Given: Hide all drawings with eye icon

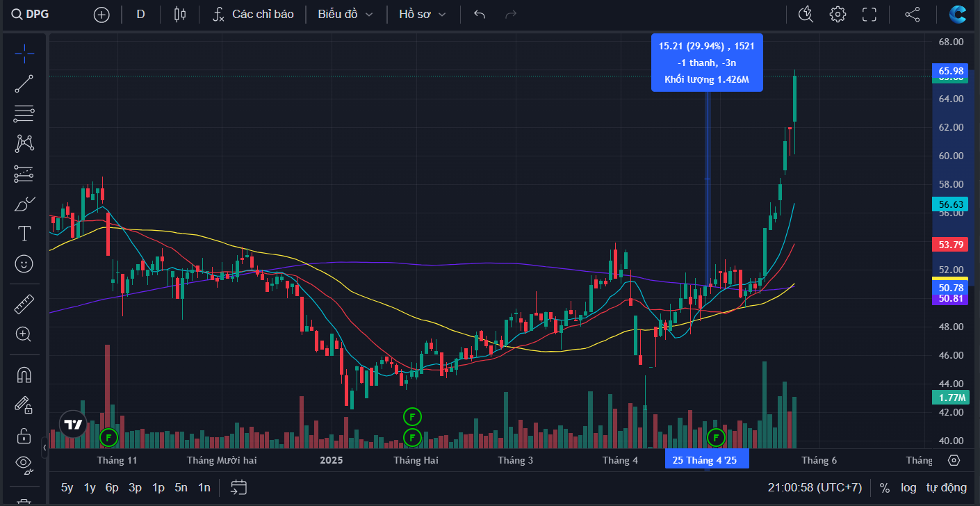Looking at the screenshot, I should 24,463.
